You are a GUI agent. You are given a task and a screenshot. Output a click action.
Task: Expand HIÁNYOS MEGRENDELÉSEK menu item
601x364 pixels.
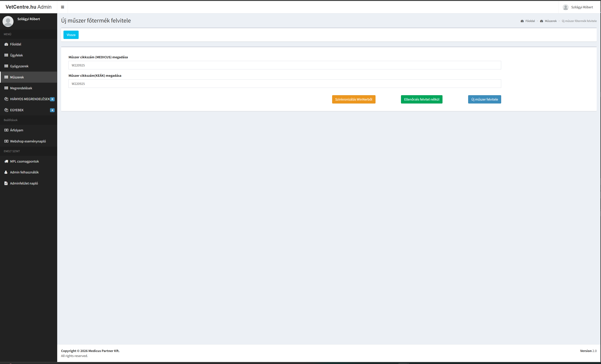point(30,99)
